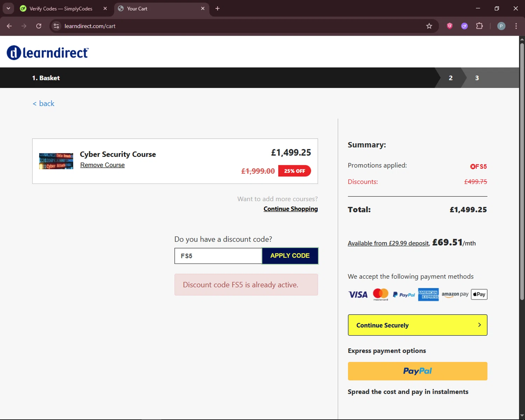Pay with the yellow PayPal express button
The height and width of the screenshot is (420, 525).
[418, 371]
